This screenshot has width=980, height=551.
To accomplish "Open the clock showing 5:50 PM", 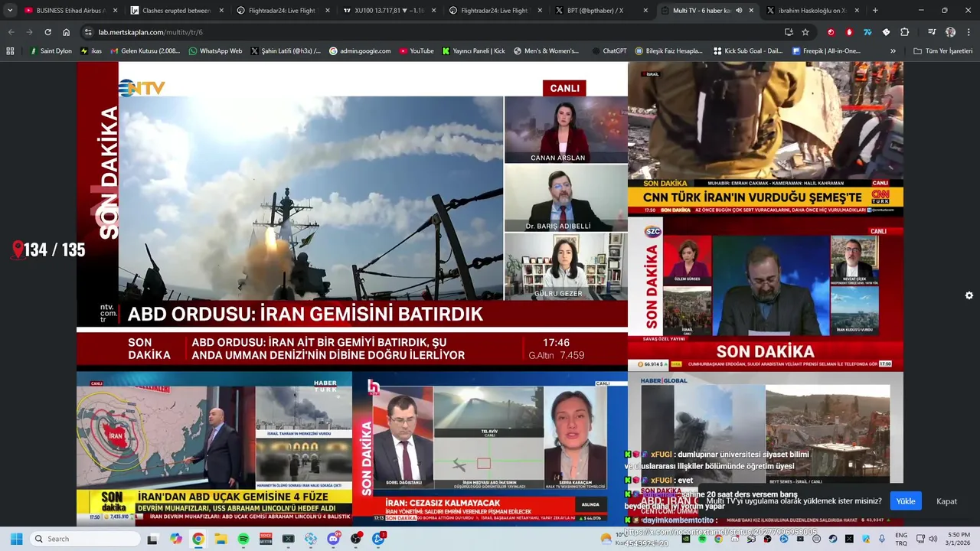I will pyautogui.click(x=959, y=539).
